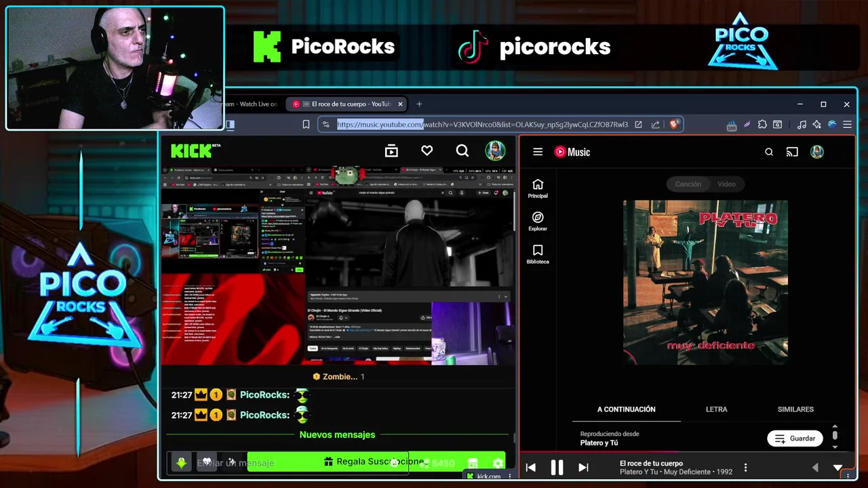This screenshot has width=868, height=488.
Task: Open the media control music note icon
Action: point(802,125)
